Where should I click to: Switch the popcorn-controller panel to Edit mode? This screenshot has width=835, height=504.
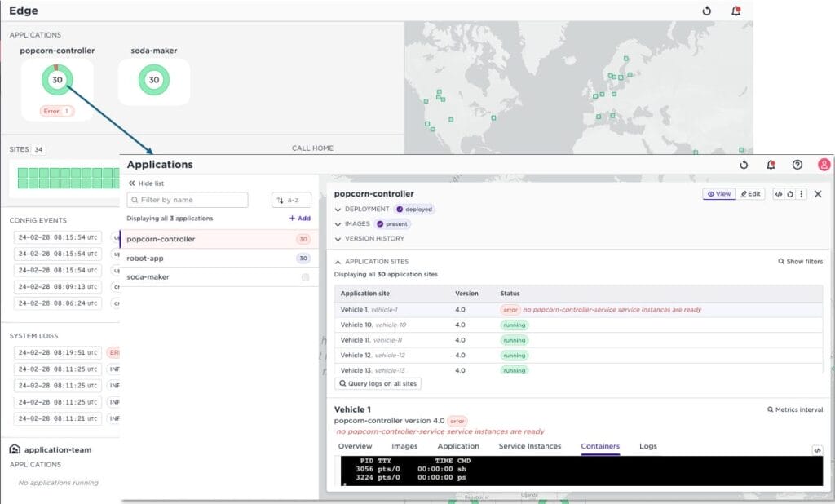[749, 194]
